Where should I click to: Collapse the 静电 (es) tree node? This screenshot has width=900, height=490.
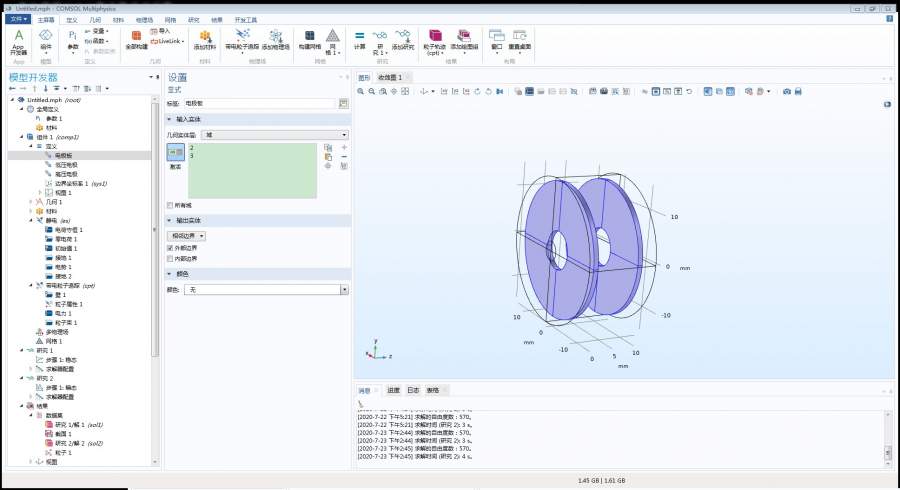point(30,220)
